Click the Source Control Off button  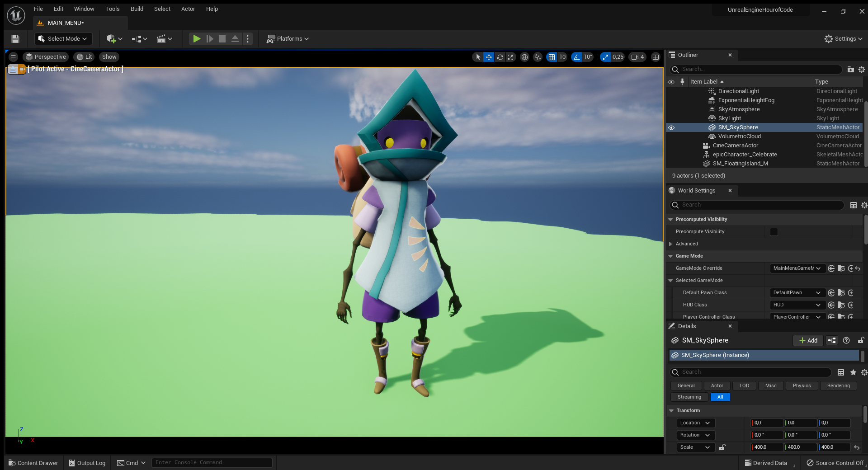pos(835,463)
